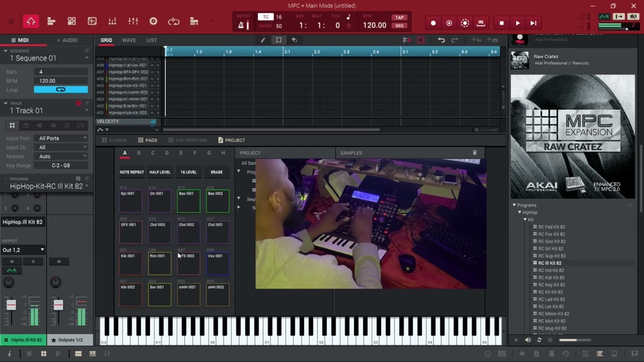644x362 pixels.
Task: Mute the Outputs 1/2 channel
Action: tap(59, 261)
